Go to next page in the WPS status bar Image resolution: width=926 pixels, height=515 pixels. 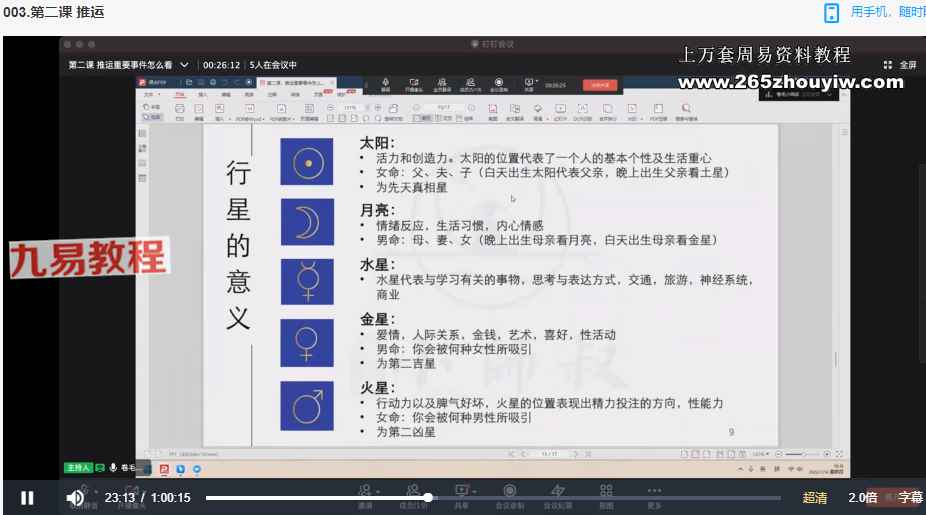pyautogui.click(x=575, y=454)
